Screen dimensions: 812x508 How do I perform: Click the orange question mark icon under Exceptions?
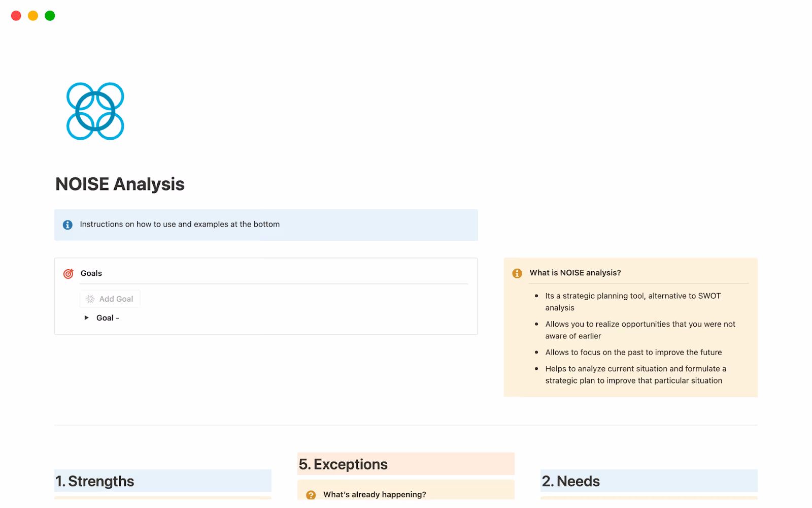pyautogui.click(x=311, y=494)
